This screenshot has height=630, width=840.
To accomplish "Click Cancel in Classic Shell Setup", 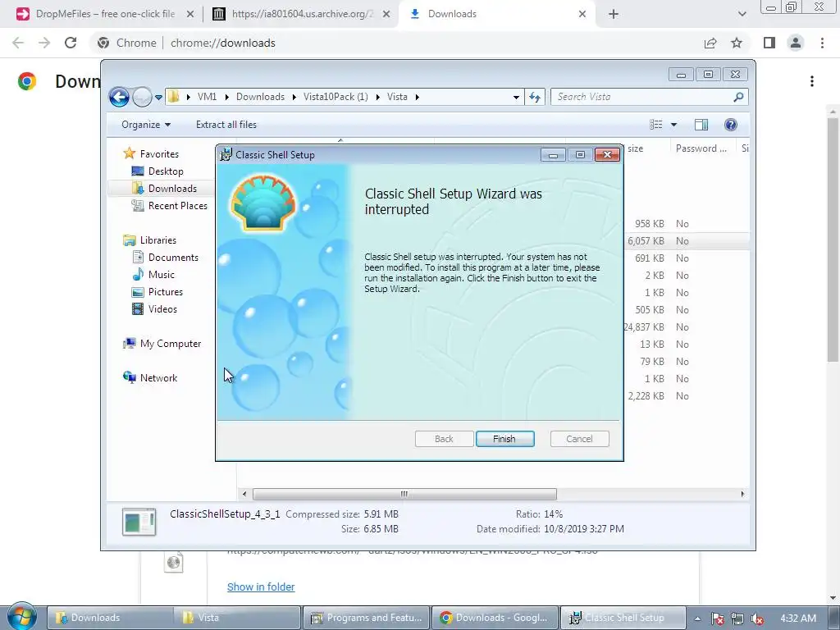I will [579, 439].
